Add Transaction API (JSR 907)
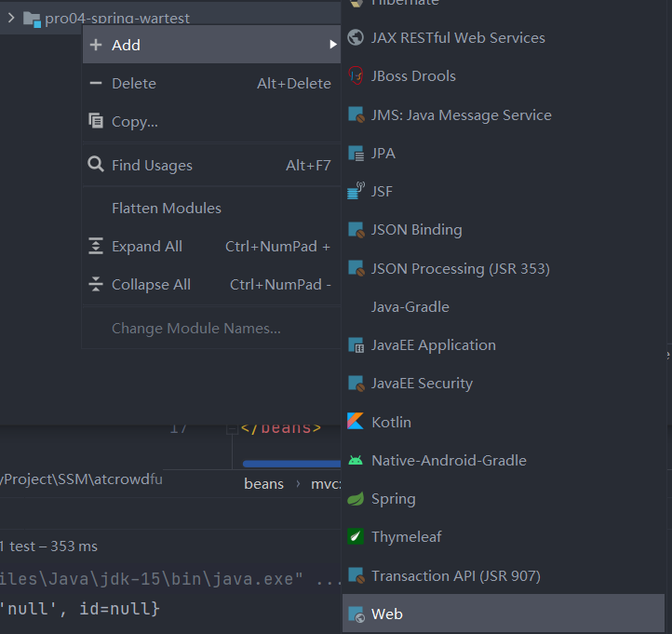 pos(504,575)
